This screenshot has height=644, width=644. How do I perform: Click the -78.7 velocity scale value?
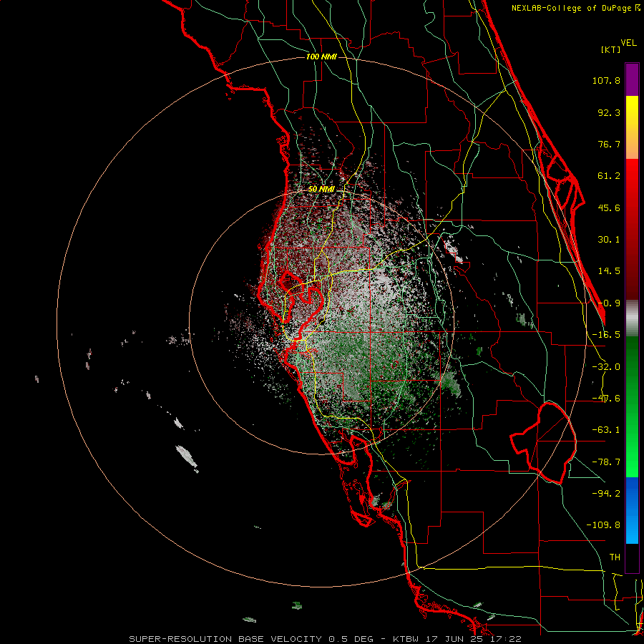point(606,462)
